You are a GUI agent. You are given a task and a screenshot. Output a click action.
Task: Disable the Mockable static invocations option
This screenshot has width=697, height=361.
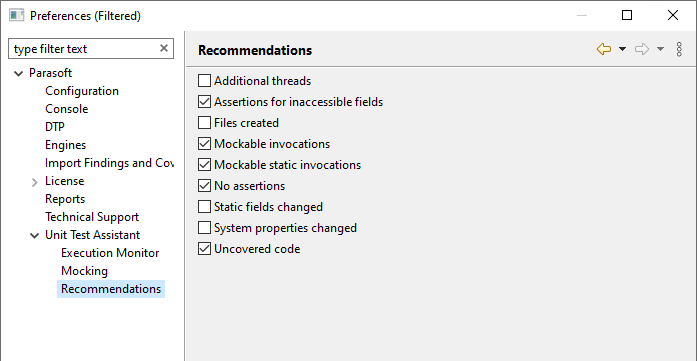[x=204, y=165]
